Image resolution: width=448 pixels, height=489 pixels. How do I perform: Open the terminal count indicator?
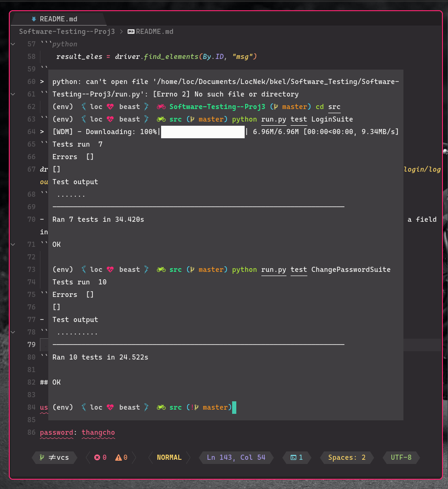297,457
